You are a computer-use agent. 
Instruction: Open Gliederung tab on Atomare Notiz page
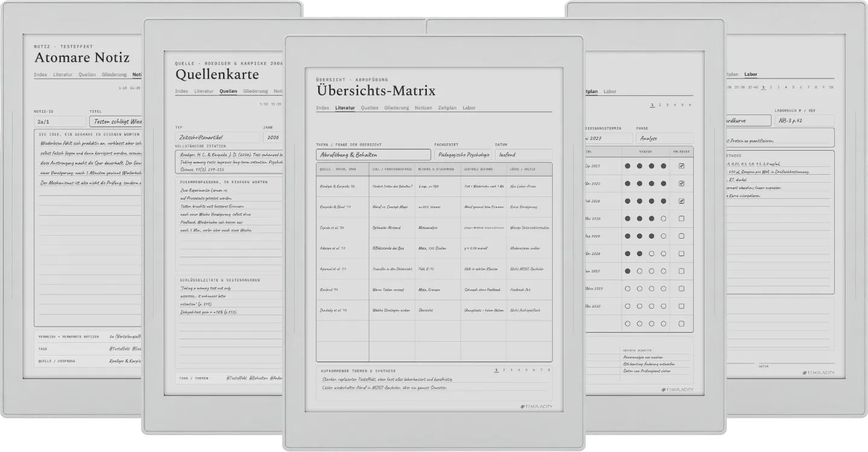(x=115, y=75)
